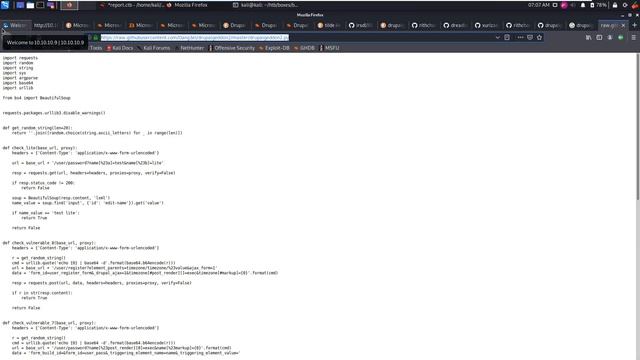Switch to the xorizo GitHub tab
The image size is (640, 360).
click(487, 25)
